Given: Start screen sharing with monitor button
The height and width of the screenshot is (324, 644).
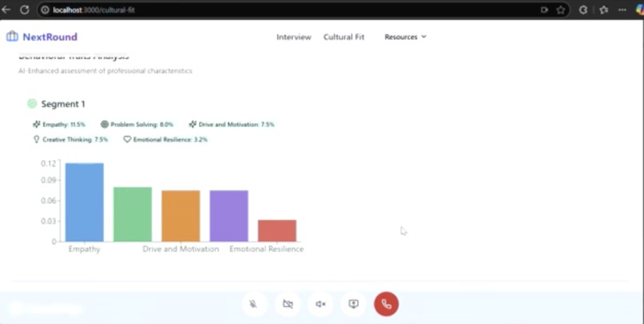Looking at the screenshot, I should 354,304.
